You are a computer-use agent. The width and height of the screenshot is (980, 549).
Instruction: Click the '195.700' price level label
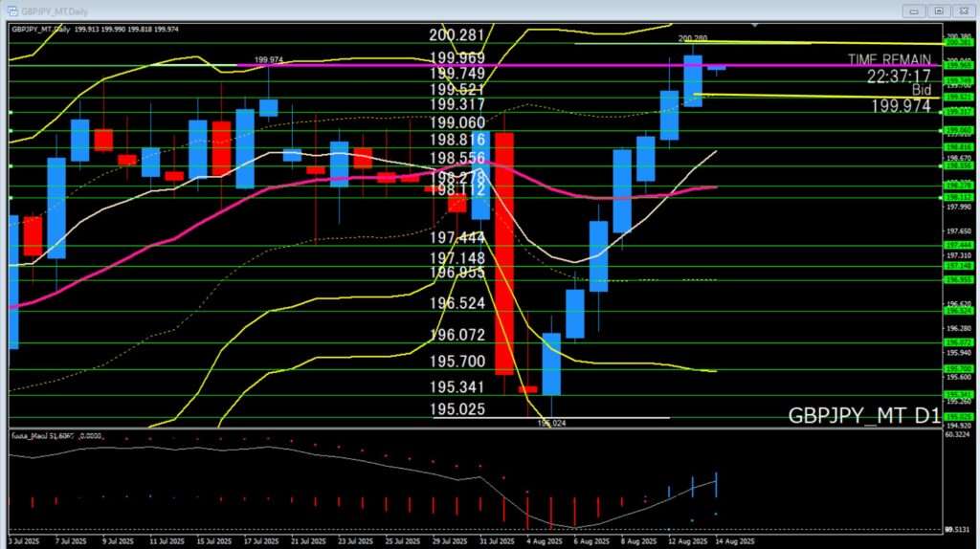(x=457, y=361)
